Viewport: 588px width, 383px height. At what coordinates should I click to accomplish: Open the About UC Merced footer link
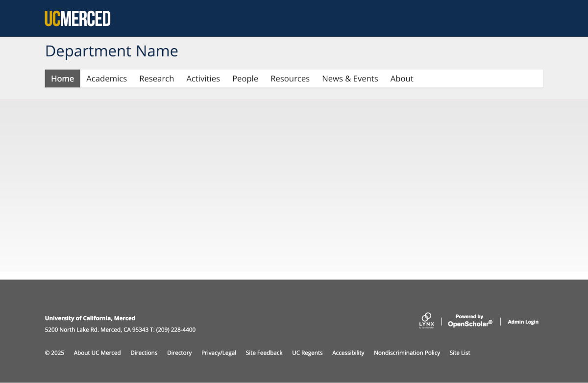tap(97, 353)
